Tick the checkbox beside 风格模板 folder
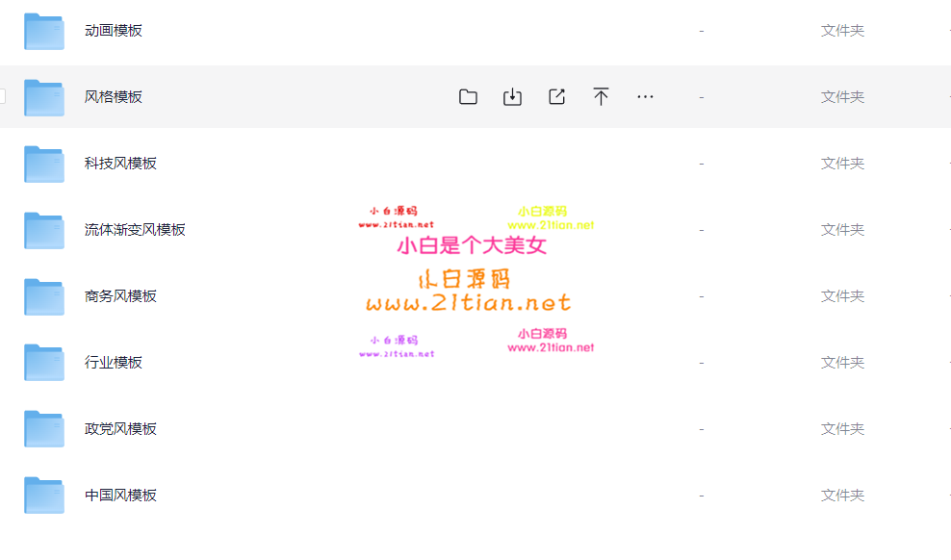The width and height of the screenshot is (951, 560). 2,97
